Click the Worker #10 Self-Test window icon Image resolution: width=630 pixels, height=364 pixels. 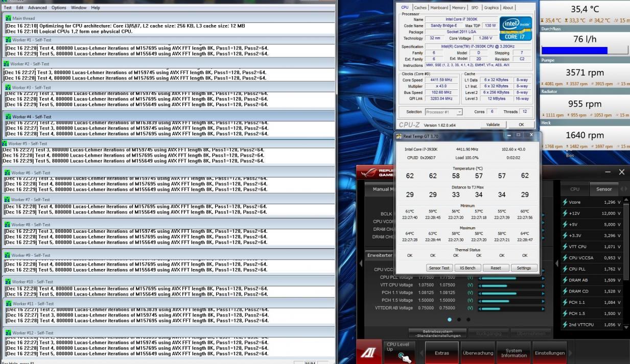[8, 281]
